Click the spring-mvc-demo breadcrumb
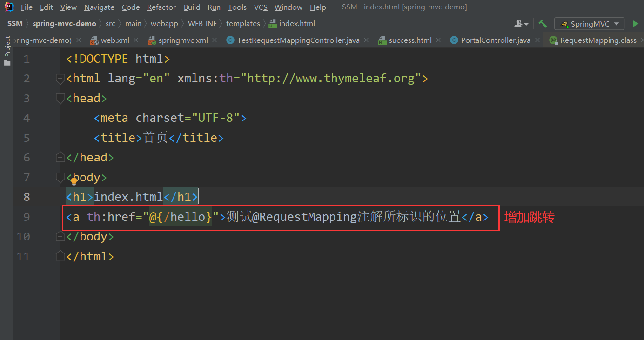This screenshot has width=644, height=340. [x=64, y=24]
